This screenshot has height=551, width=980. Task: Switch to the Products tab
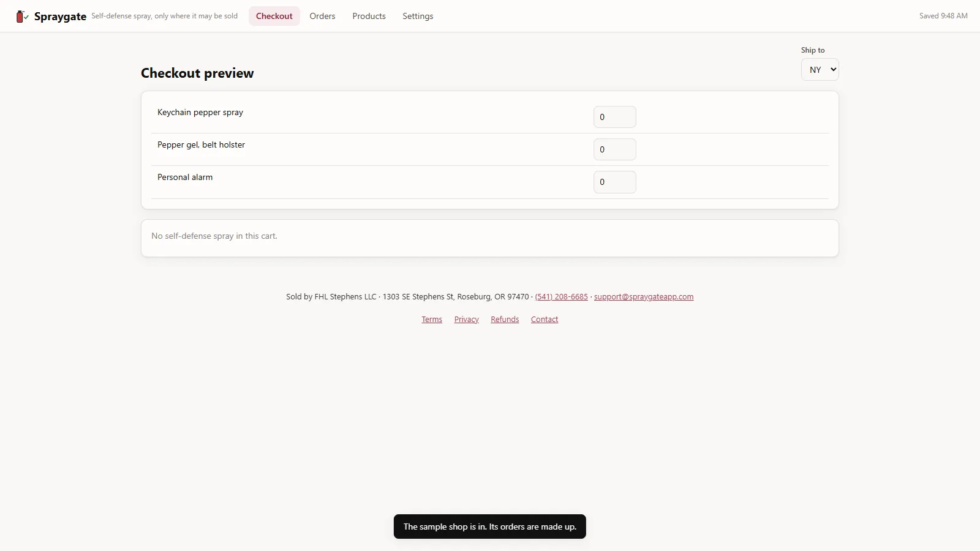(x=369, y=16)
